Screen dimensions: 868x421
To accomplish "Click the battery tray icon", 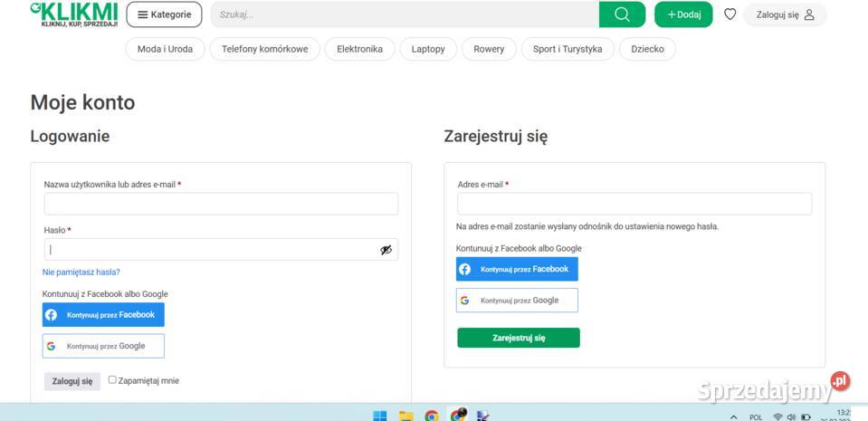I will click(806, 416).
